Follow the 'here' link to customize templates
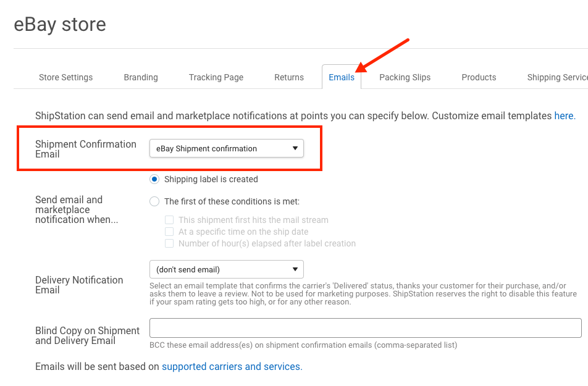This screenshot has width=588, height=386. click(565, 115)
